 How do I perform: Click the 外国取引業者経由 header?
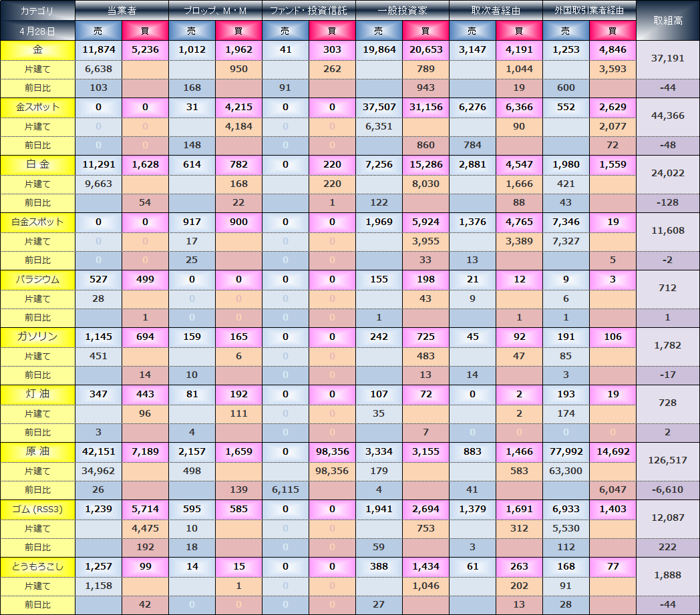[x=589, y=11]
